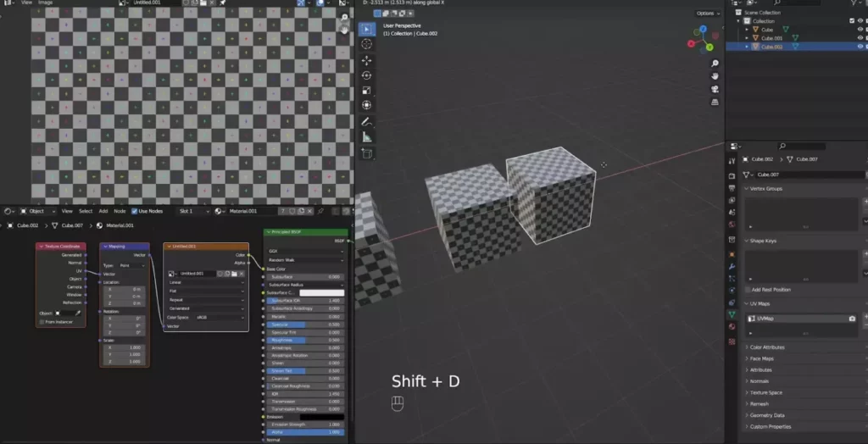
Task: Select the Annotate pencil tool
Action: (367, 121)
